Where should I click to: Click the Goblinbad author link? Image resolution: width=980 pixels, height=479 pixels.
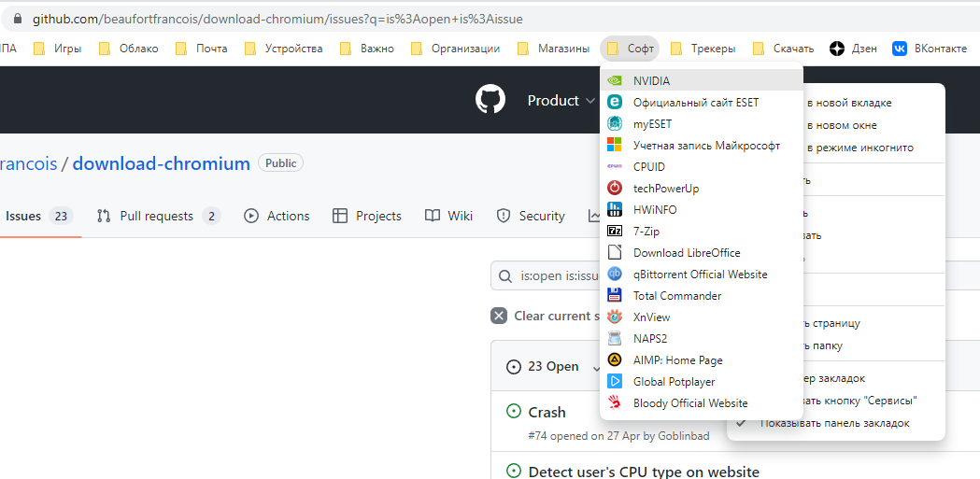(x=683, y=436)
